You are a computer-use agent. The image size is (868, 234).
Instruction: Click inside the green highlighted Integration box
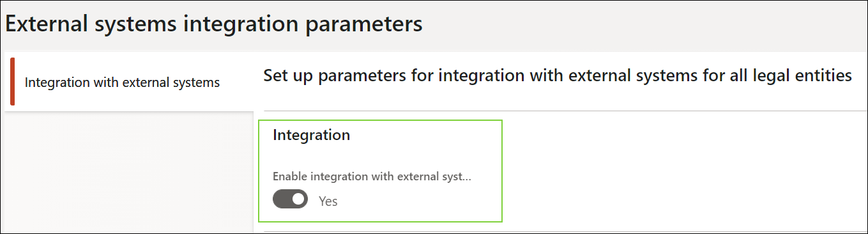click(x=381, y=171)
